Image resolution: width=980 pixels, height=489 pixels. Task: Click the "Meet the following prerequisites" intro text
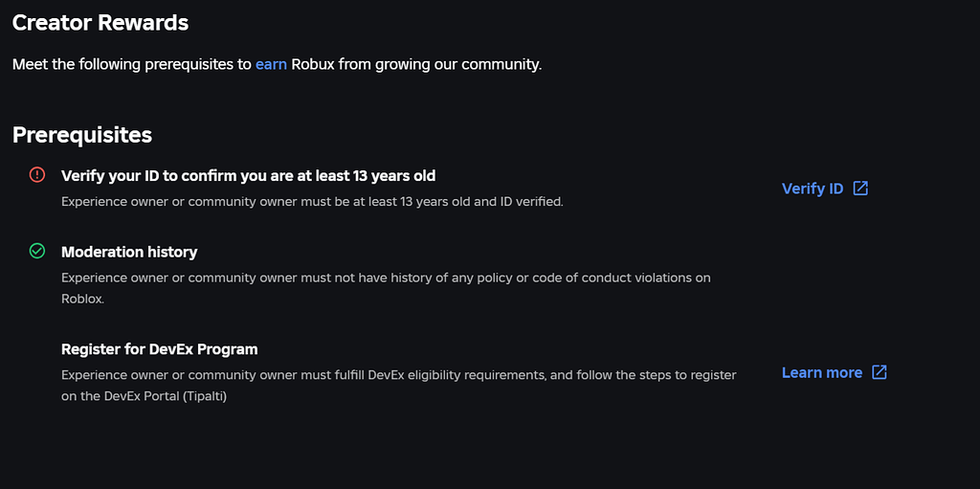click(132, 65)
